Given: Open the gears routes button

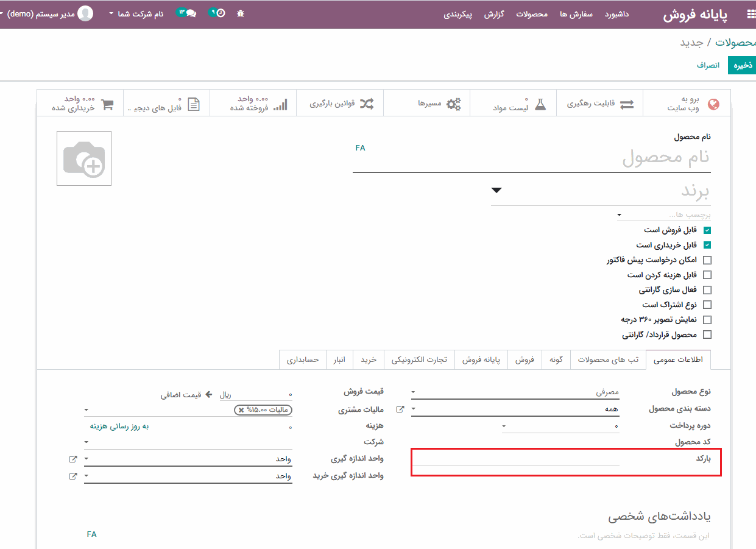Looking at the screenshot, I should pyautogui.click(x=454, y=104).
